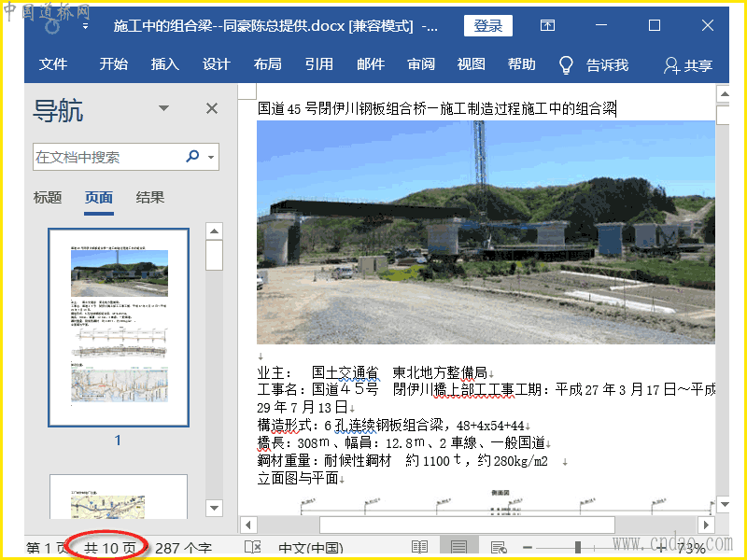Click the zoom slider handle
Viewport: 747px width, 560px height.
coord(578,548)
